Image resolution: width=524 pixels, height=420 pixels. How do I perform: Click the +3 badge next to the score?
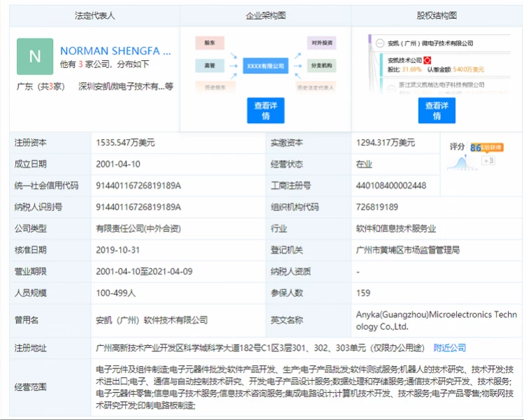click(488, 161)
